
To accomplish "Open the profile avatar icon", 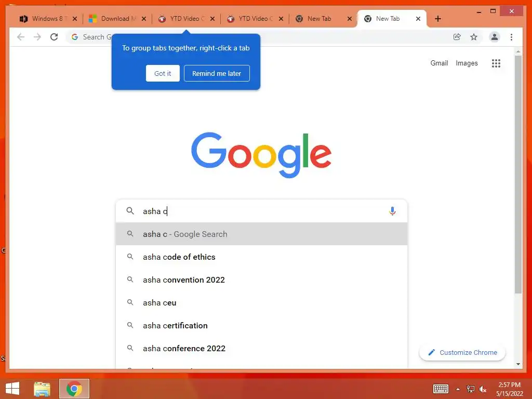I will 495,37.
